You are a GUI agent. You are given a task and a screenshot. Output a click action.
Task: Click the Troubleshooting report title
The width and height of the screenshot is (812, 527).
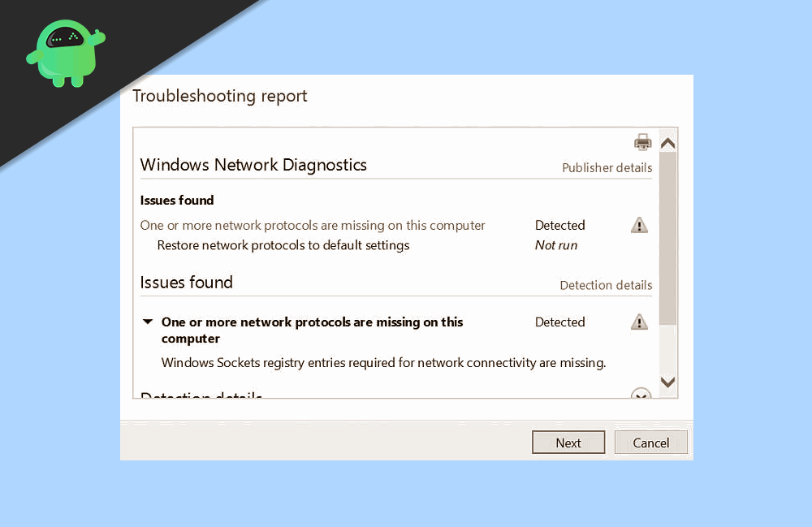coord(220,96)
